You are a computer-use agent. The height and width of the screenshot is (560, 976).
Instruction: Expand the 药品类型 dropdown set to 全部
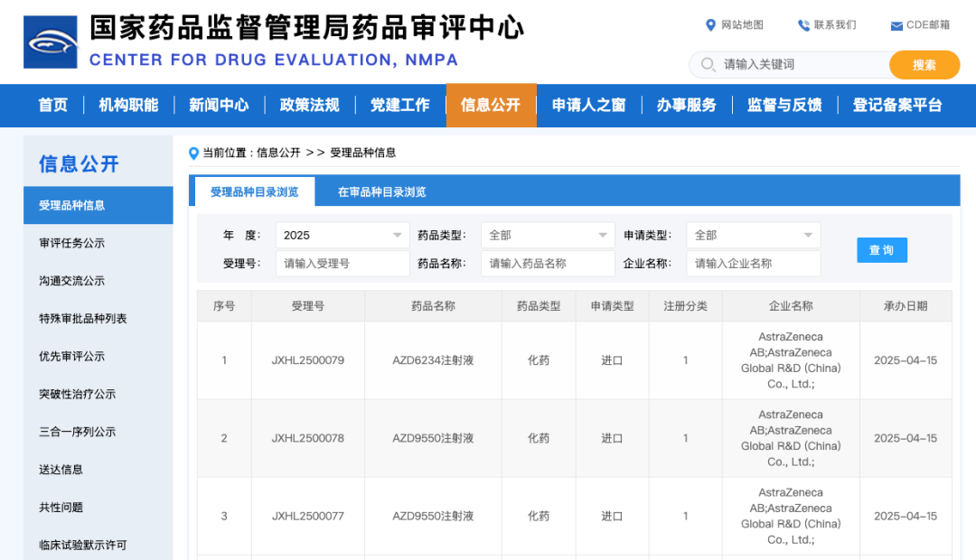(548, 235)
